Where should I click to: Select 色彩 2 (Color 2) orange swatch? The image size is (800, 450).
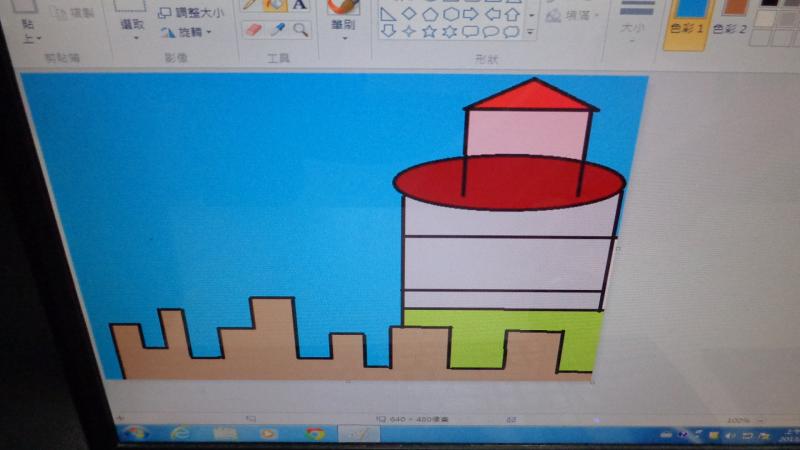pos(733,7)
